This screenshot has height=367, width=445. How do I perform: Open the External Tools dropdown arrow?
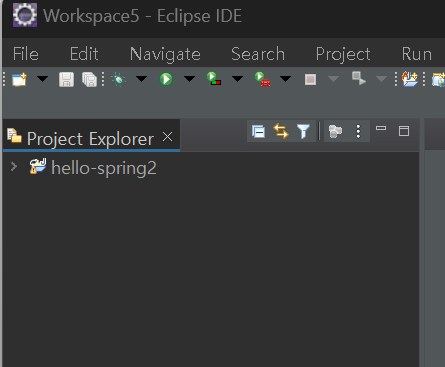285,79
